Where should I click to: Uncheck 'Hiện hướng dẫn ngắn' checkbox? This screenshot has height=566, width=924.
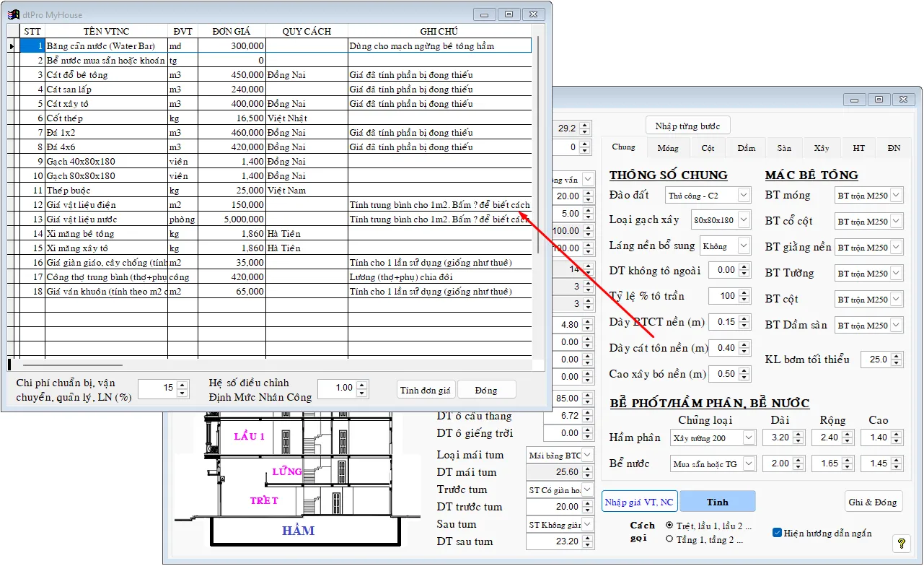(x=777, y=533)
